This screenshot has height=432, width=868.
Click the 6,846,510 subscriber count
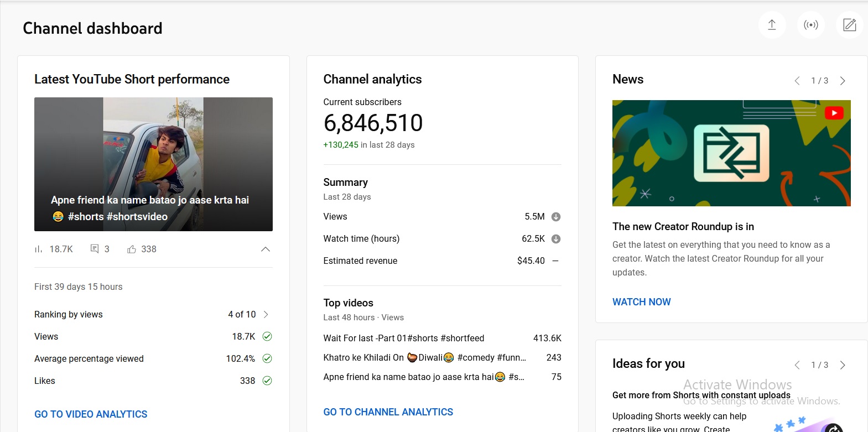point(373,123)
